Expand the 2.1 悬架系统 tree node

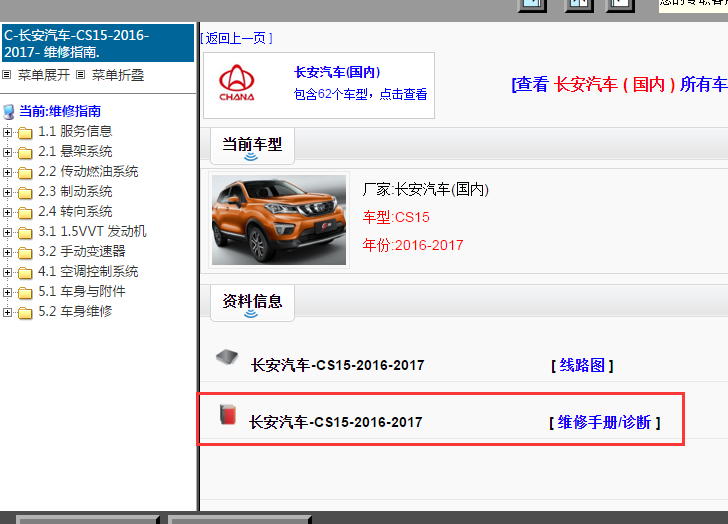coord(7,152)
